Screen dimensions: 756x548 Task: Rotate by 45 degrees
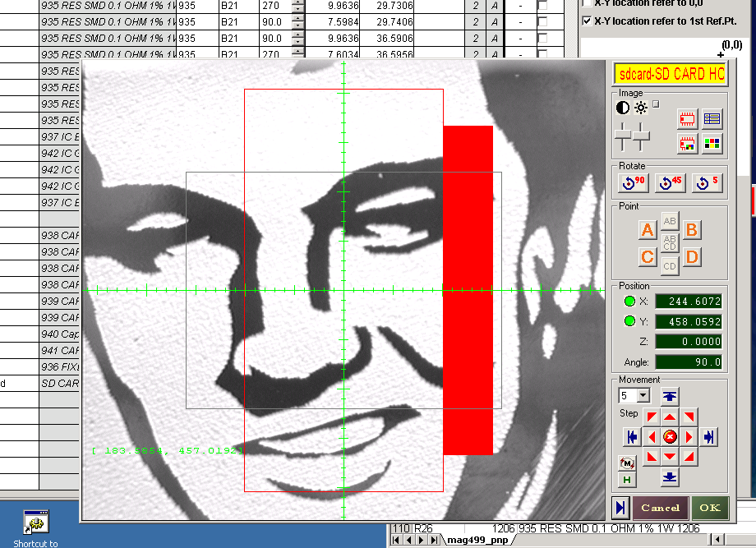point(671,183)
